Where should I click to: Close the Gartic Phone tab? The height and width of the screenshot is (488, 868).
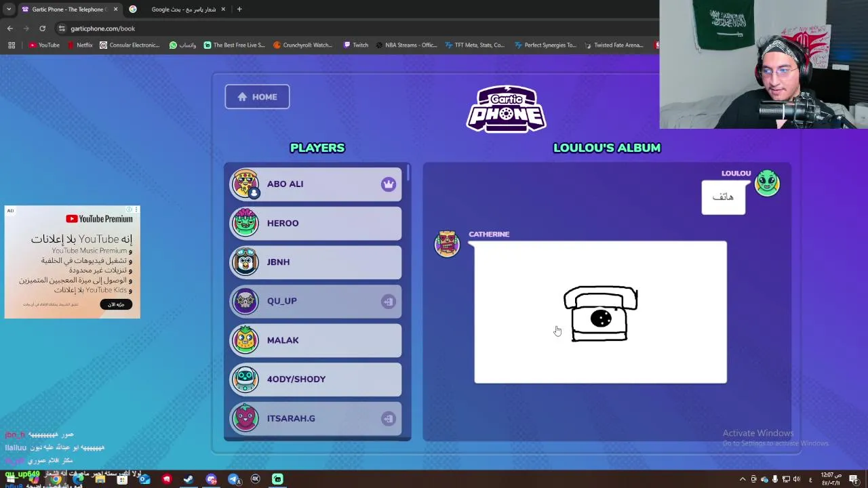115,9
